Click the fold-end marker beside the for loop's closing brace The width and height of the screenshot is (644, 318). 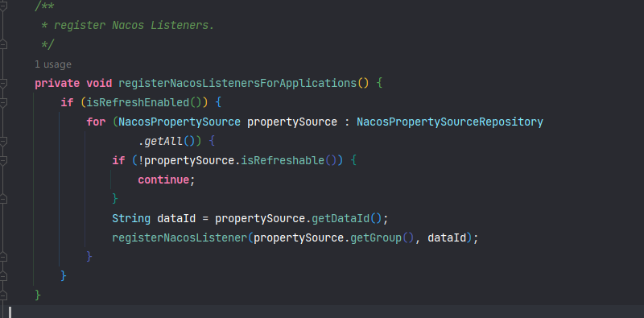[x=3, y=257]
